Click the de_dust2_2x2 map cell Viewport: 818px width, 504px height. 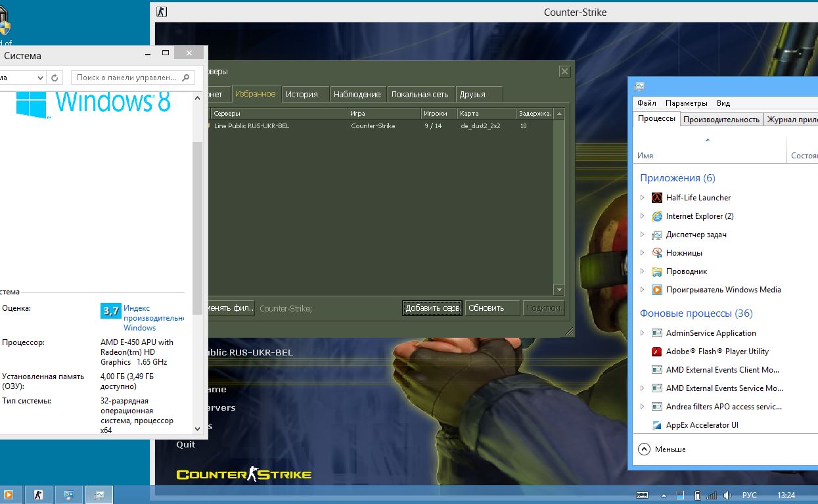click(x=480, y=126)
